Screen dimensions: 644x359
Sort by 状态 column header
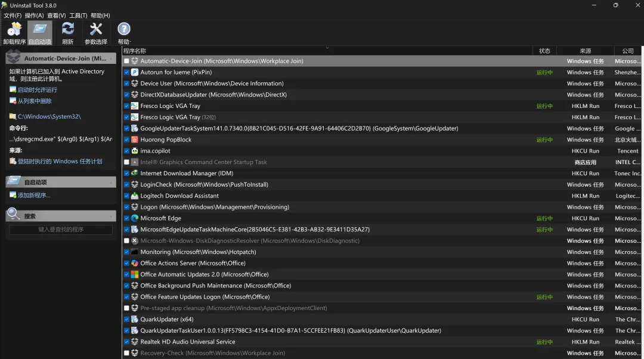[544, 51]
